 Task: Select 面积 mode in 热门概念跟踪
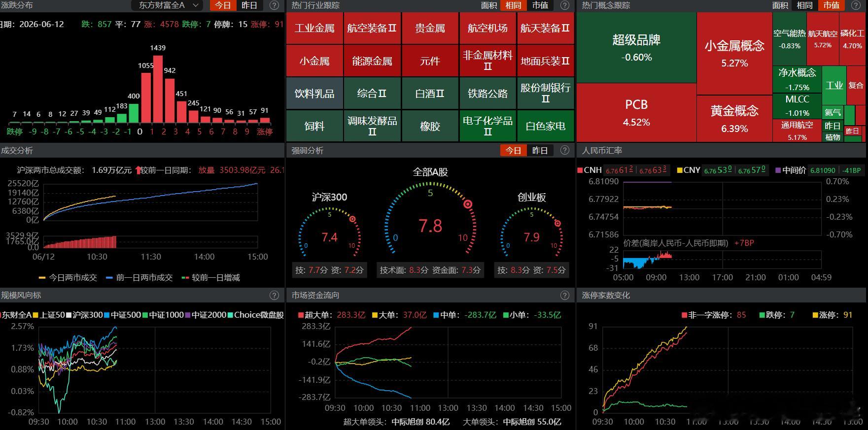click(780, 5)
